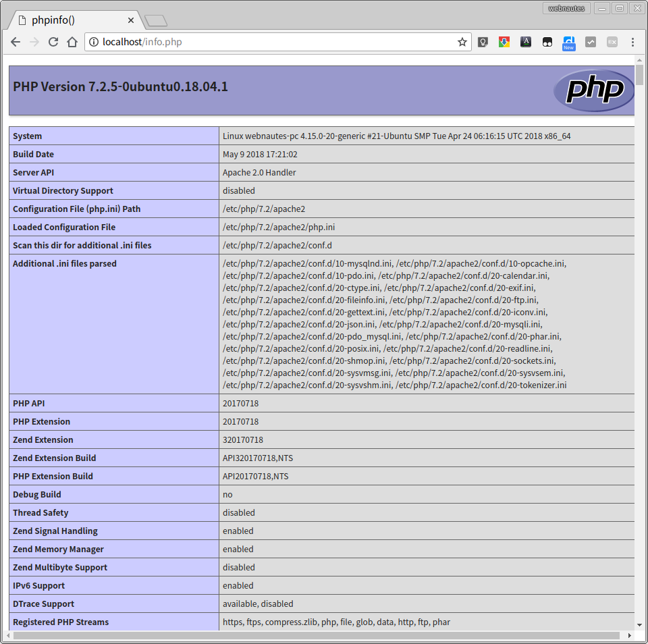648x644 pixels.
Task: Click Loaded Configuration File label
Action: [x=64, y=227]
